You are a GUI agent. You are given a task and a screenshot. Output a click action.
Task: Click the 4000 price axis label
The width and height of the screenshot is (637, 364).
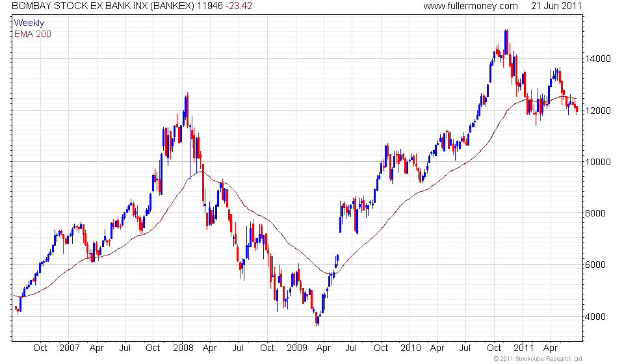pyautogui.click(x=595, y=317)
